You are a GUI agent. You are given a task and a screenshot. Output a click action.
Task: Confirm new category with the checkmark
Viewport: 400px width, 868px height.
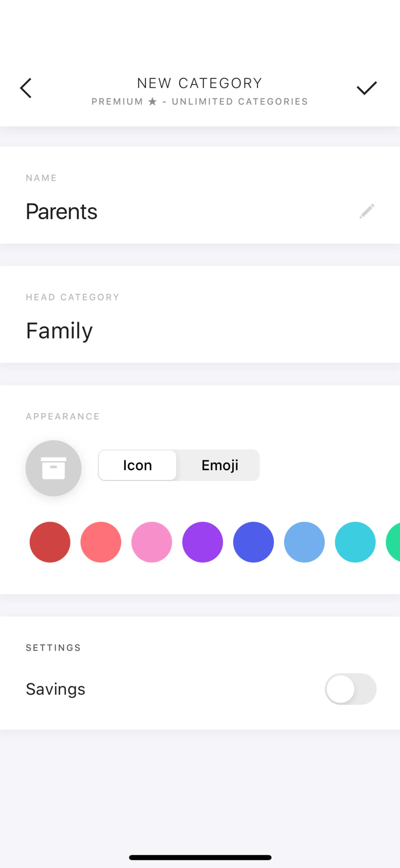pyautogui.click(x=366, y=88)
